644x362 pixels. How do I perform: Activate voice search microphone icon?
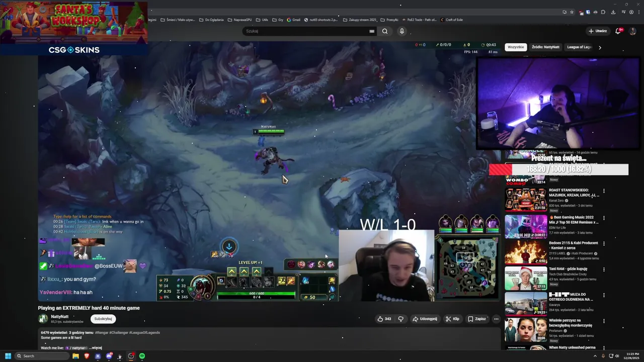pos(401,31)
